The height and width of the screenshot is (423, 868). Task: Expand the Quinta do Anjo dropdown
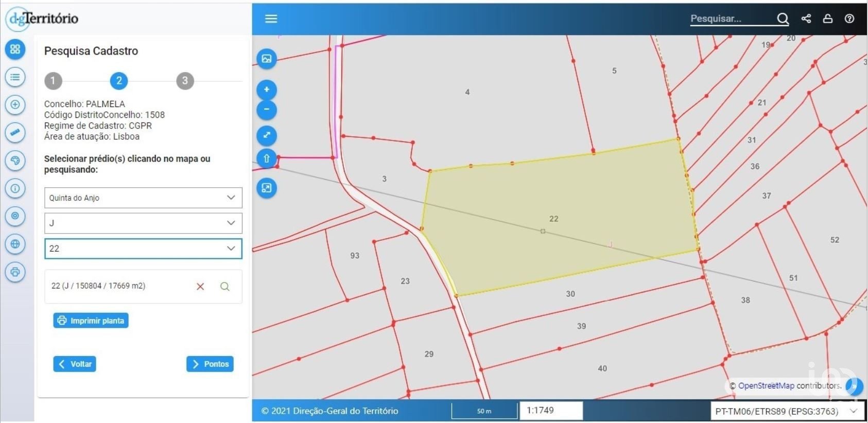[x=143, y=198]
